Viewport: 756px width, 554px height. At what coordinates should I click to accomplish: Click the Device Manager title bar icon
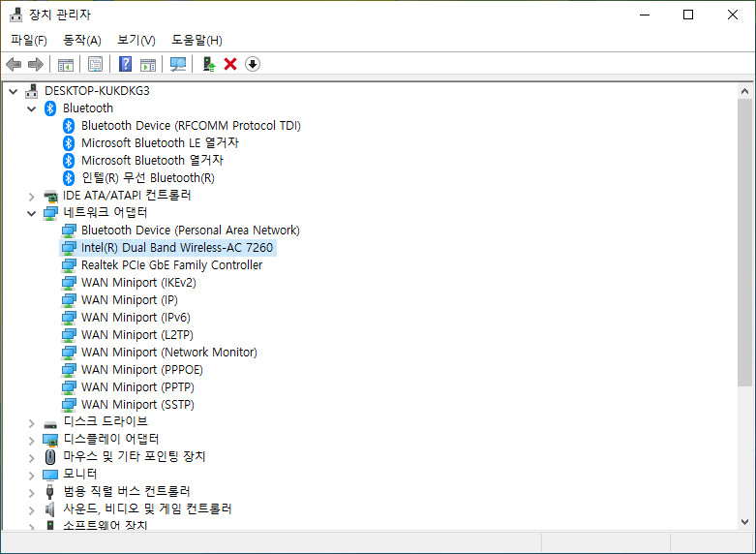click(x=15, y=15)
